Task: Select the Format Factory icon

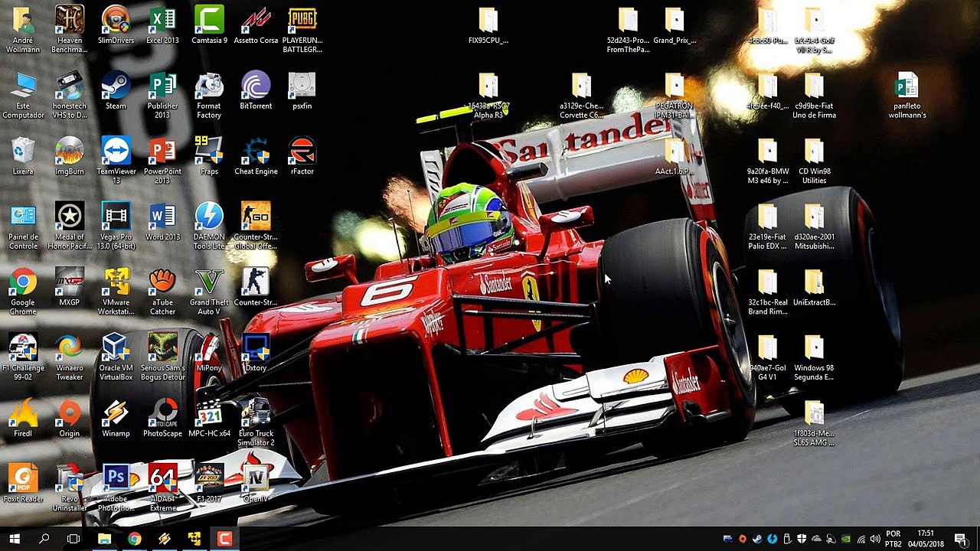Action: (209, 95)
